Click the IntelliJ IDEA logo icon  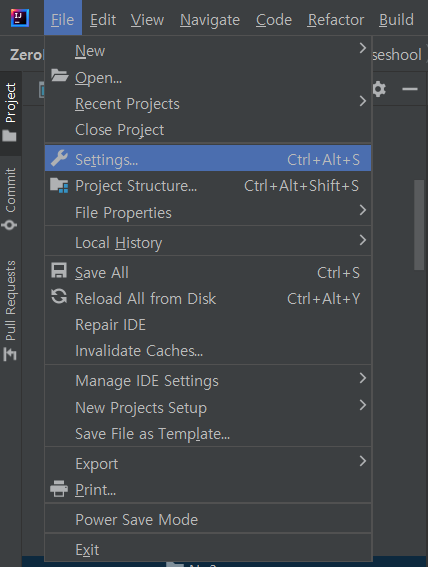click(20, 18)
